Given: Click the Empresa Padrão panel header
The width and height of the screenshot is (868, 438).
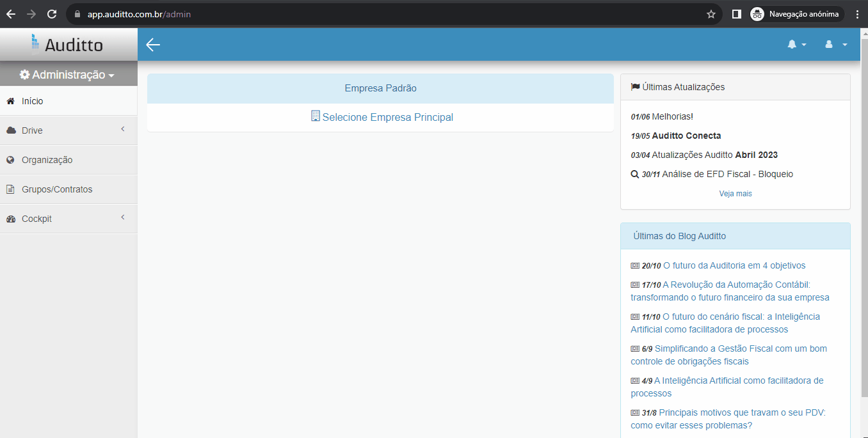Looking at the screenshot, I should coord(380,88).
